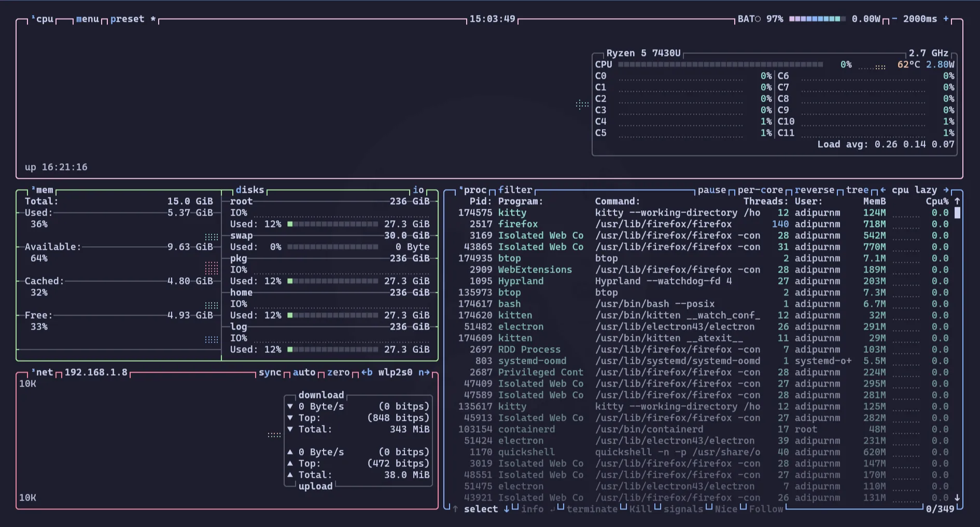The height and width of the screenshot is (527, 980).
Task: Click the Cpu% column header
Action: (937, 201)
